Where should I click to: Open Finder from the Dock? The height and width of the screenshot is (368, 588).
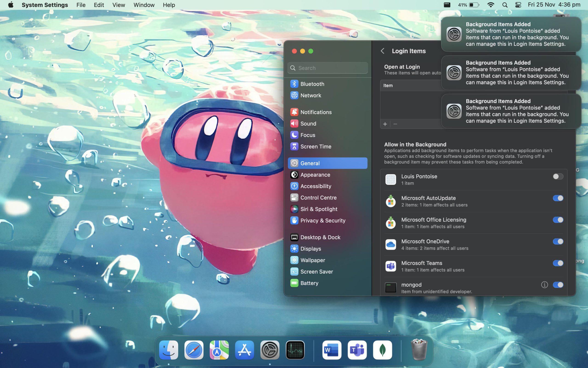pyautogui.click(x=168, y=350)
